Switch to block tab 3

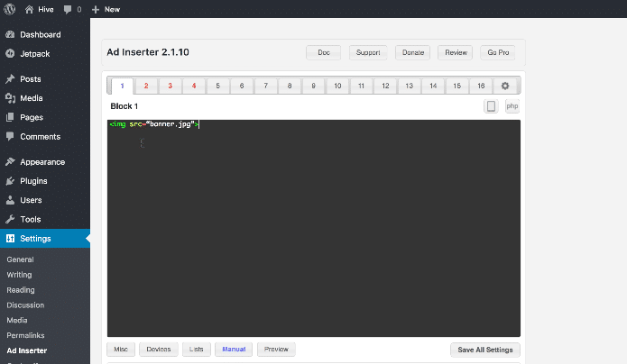coord(170,86)
